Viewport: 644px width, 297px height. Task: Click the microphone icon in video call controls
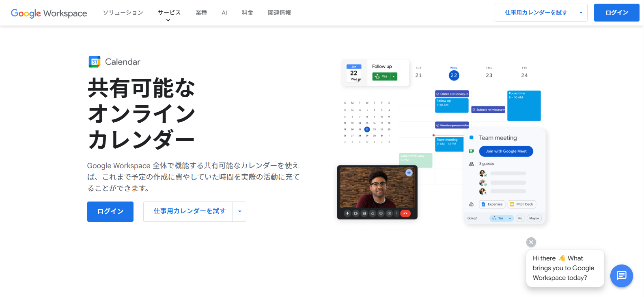(x=347, y=213)
